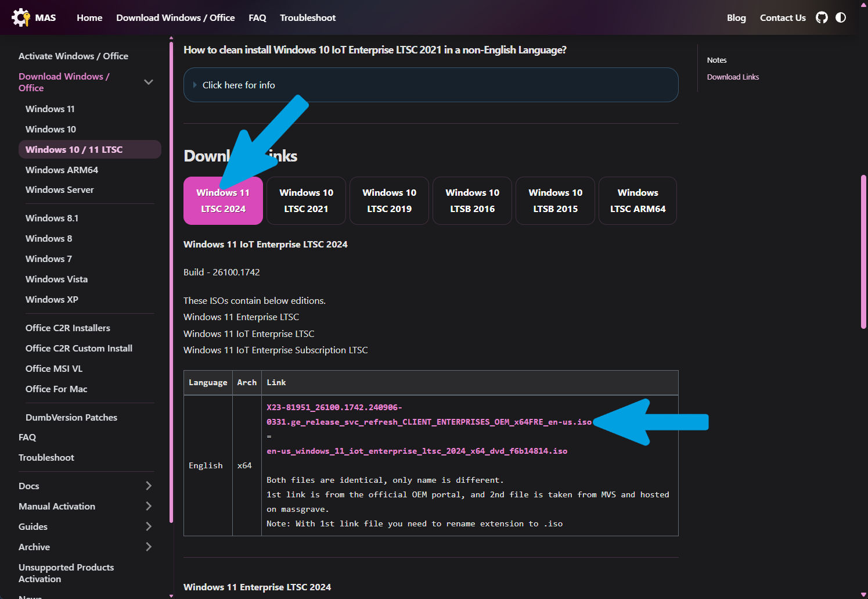This screenshot has width=868, height=599.
Task: Open the Blog link in header
Action: pos(736,17)
